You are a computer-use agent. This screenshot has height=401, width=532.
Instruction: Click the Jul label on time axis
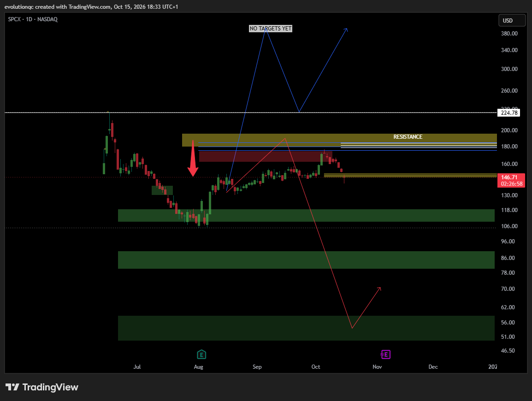[137, 367]
